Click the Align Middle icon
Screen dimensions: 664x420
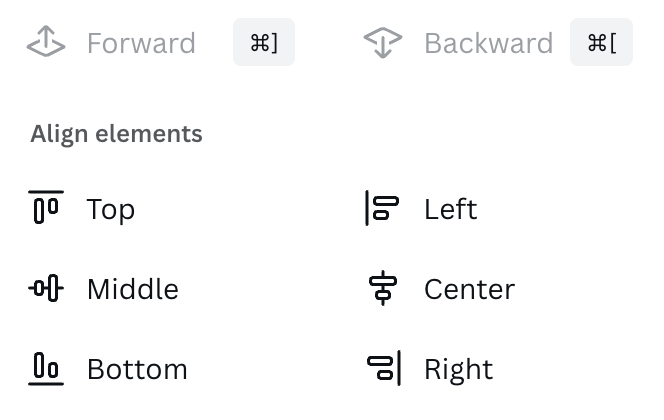[x=46, y=288]
